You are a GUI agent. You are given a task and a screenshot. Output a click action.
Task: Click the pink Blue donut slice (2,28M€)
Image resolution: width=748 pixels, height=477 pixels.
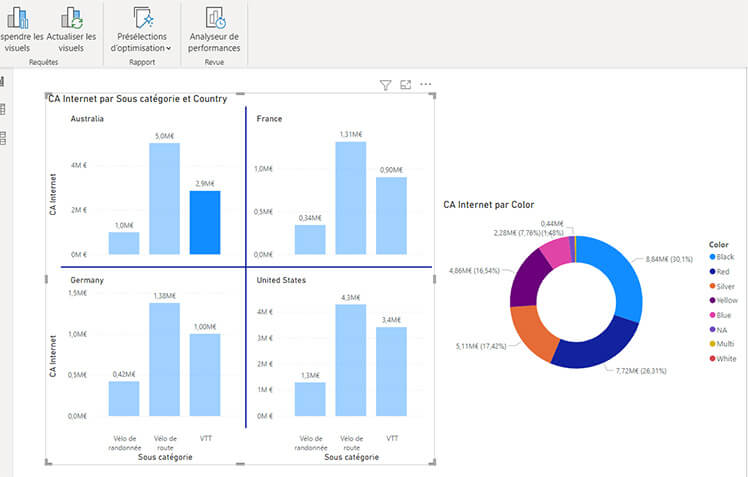pos(557,252)
